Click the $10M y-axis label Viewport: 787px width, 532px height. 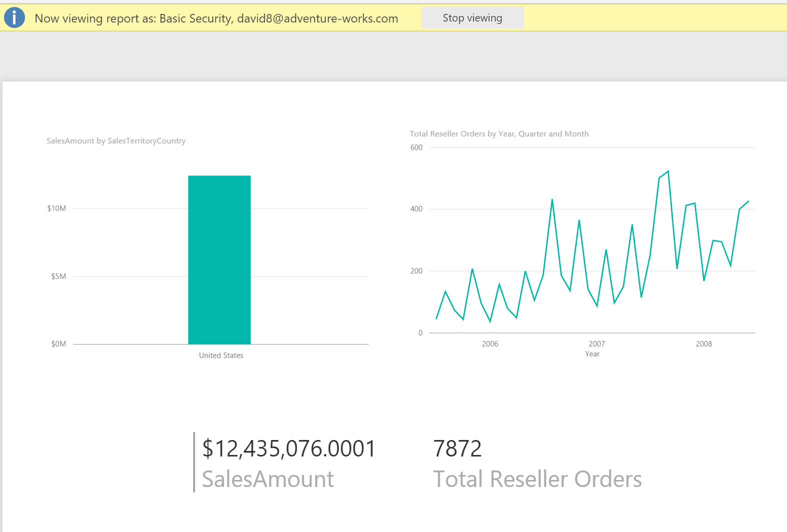[x=57, y=208]
